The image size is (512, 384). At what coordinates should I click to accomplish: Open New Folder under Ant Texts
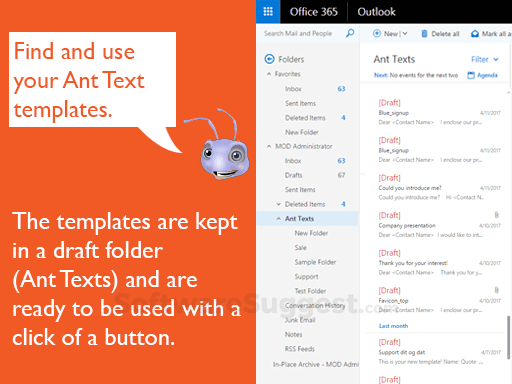(x=311, y=233)
